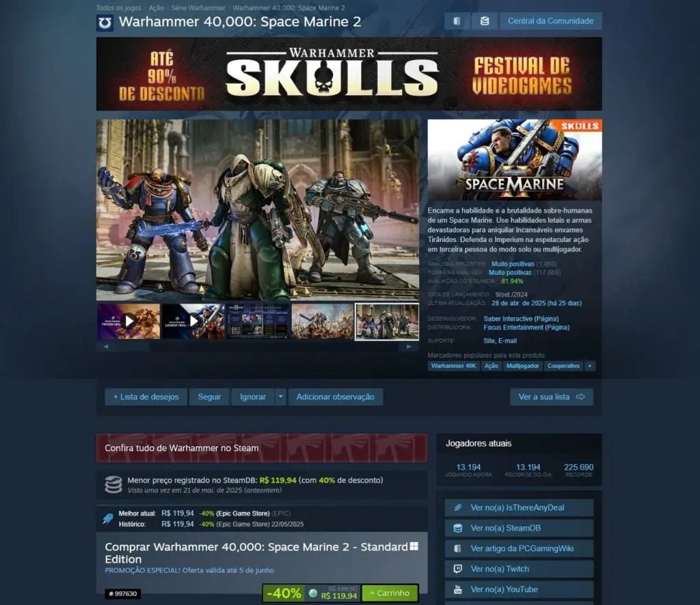
Task: Click the Ultramarines game icon next to the title
Action: click(105, 23)
